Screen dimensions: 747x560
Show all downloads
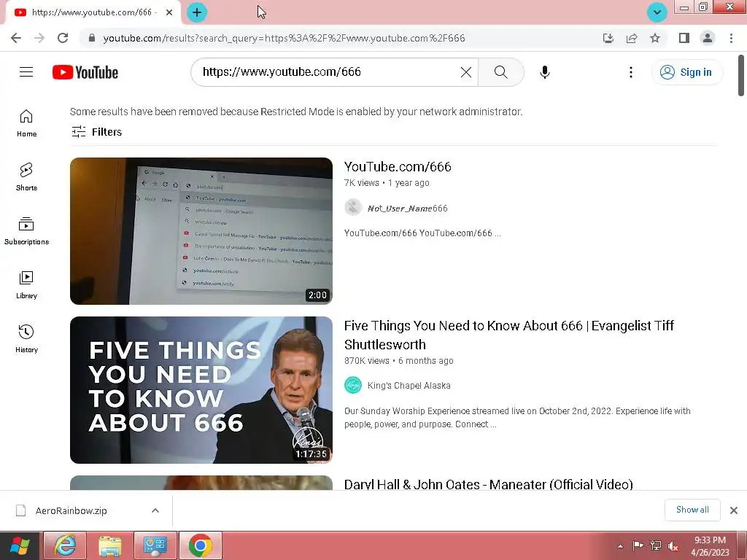pos(692,510)
